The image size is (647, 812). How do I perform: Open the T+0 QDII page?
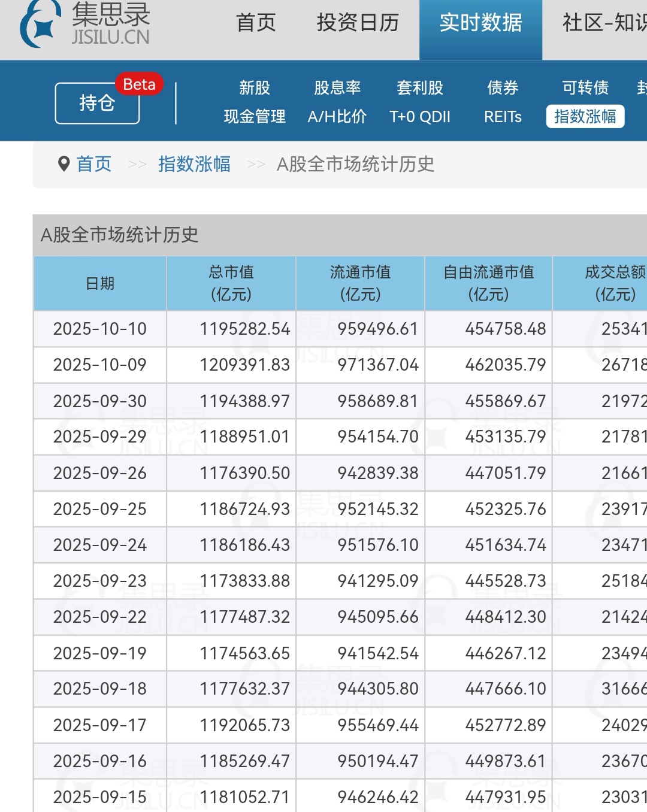pos(420,116)
